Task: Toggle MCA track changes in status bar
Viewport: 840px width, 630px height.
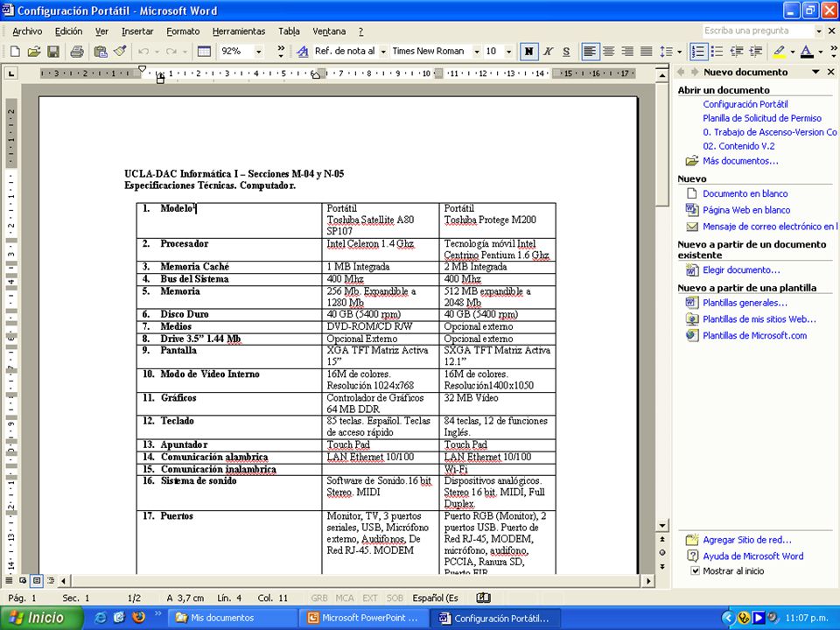Action: coord(345,598)
